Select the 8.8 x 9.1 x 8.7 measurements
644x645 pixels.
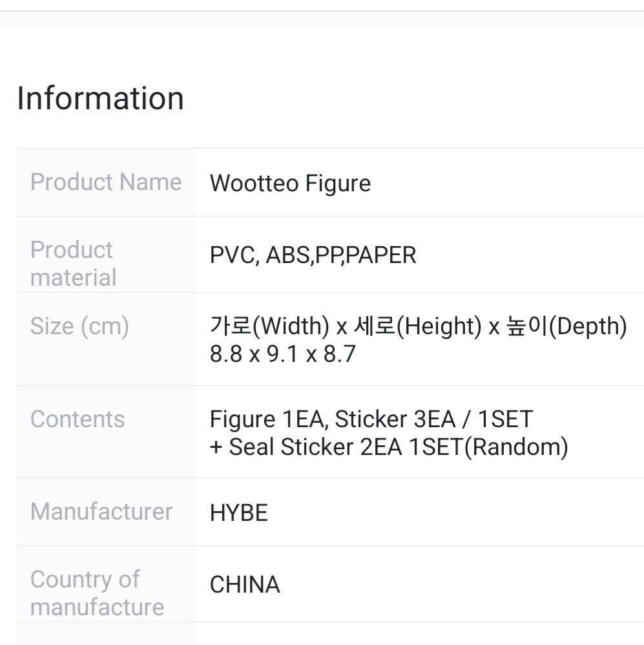283,354
